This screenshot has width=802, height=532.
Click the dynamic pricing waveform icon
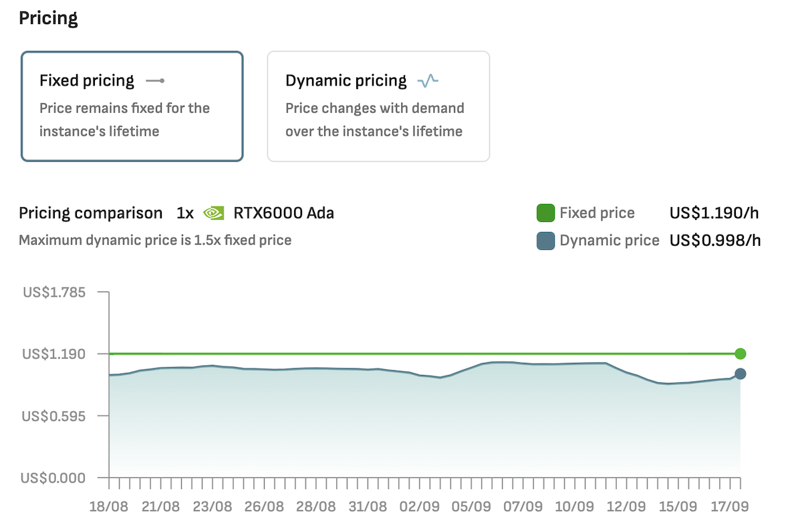(x=428, y=81)
